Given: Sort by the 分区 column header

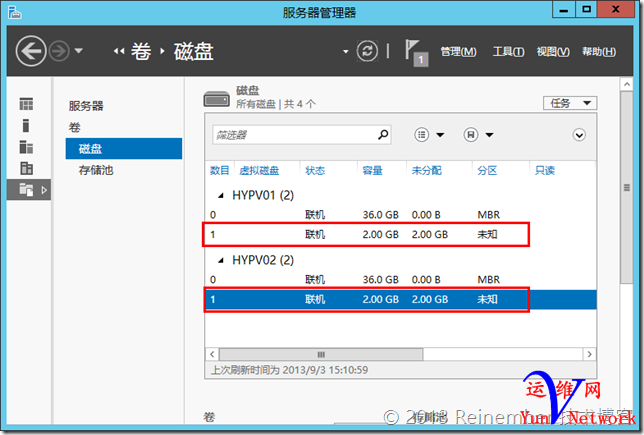Looking at the screenshot, I should [487, 170].
